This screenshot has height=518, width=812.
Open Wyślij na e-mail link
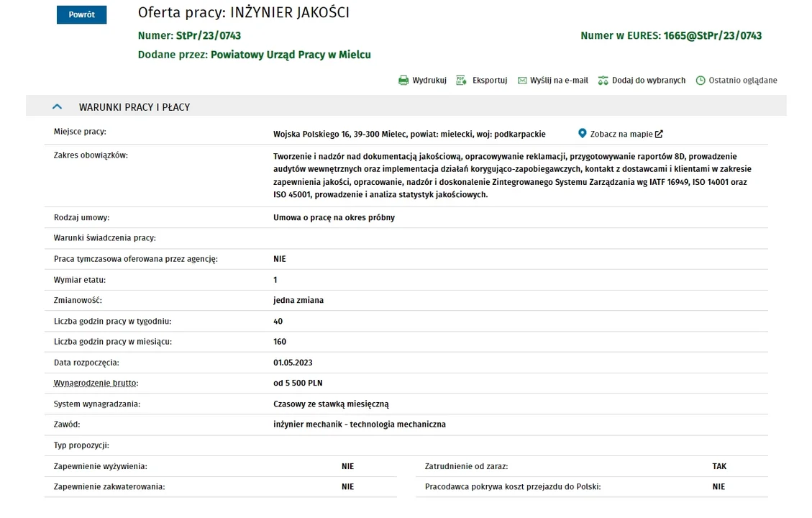click(559, 81)
